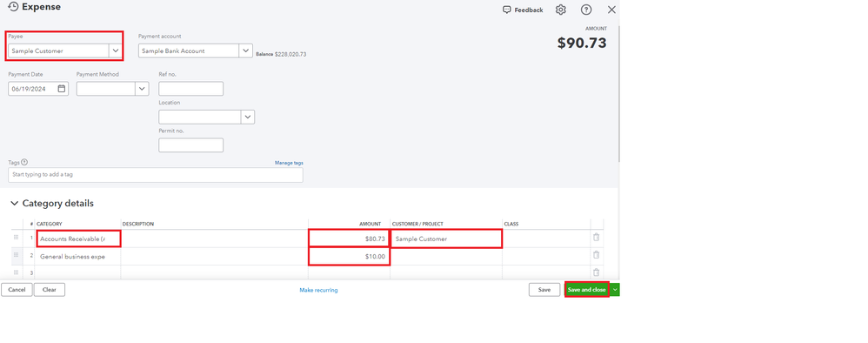Open the Save and close options arrow

615,290
